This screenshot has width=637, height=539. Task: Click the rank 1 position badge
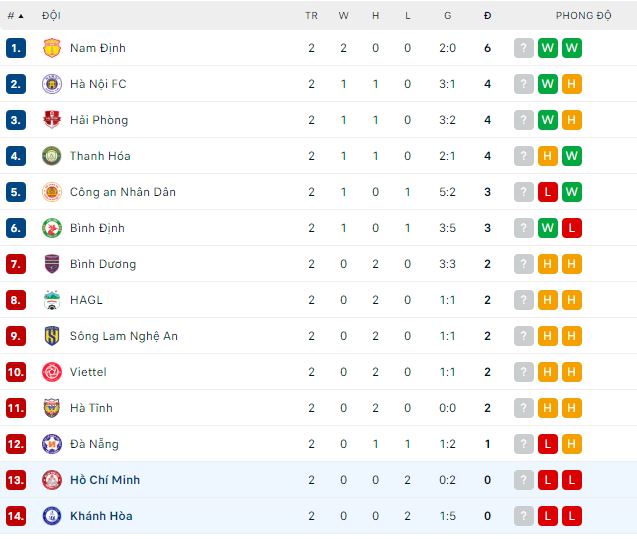pyautogui.click(x=15, y=48)
